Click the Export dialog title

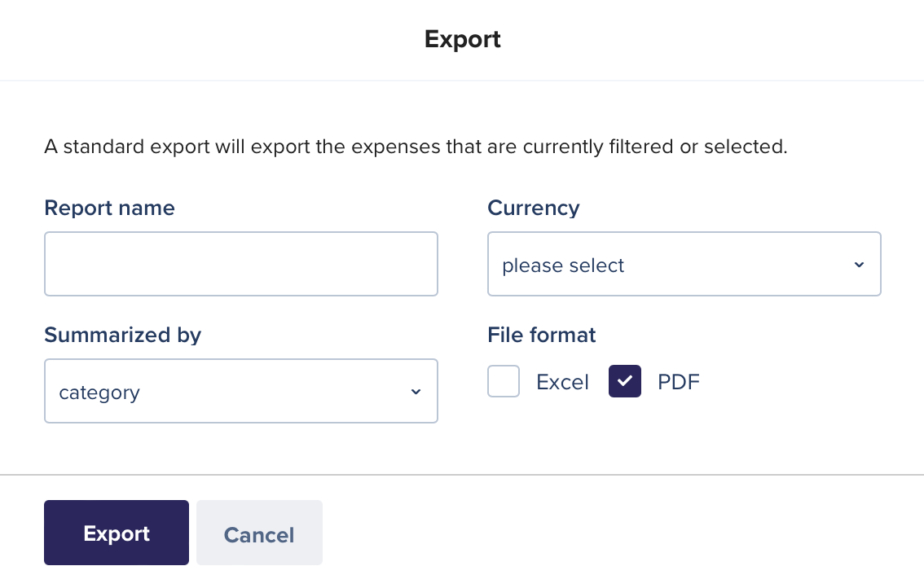point(462,39)
